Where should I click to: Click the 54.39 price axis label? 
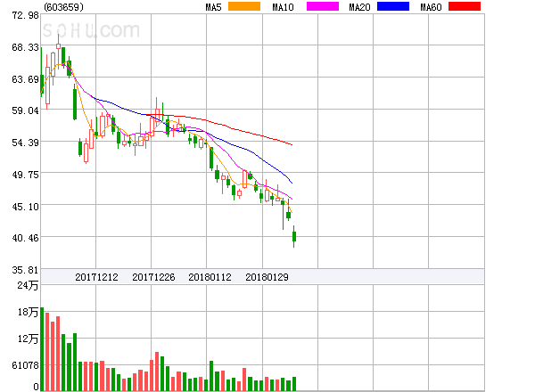click(x=26, y=143)
